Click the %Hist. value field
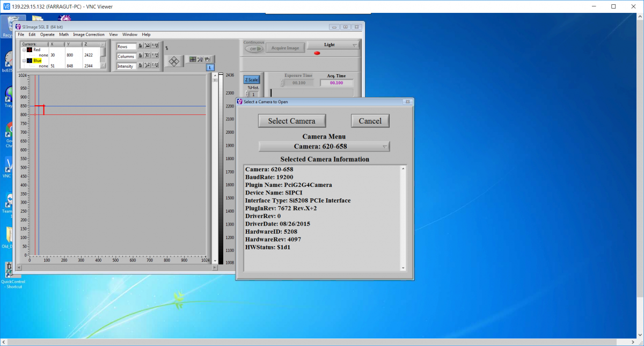 (253, 94)
